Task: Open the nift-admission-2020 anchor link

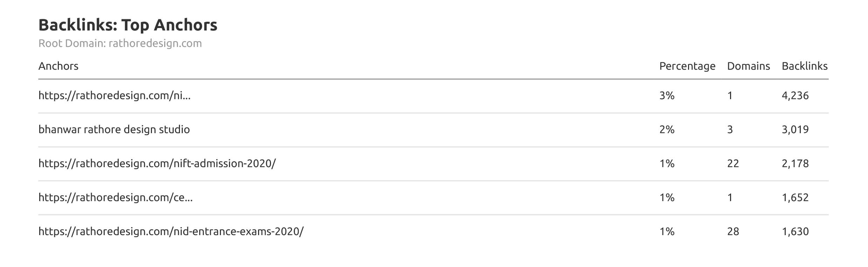Action: click(x=157, y=164)
